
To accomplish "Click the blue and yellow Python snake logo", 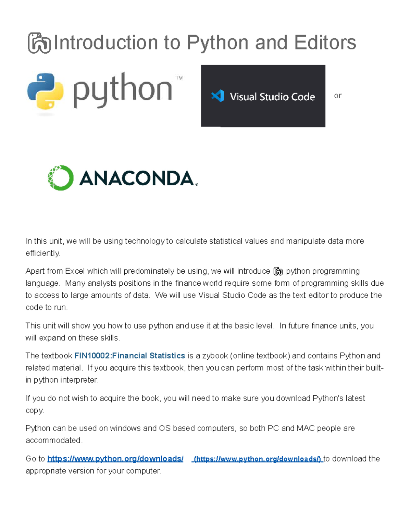I will click(46, 91).
